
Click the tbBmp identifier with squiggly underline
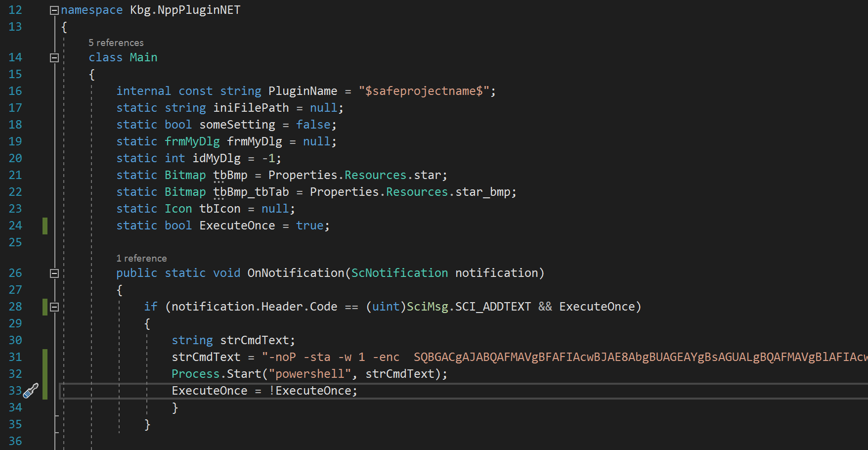(230, 175)
